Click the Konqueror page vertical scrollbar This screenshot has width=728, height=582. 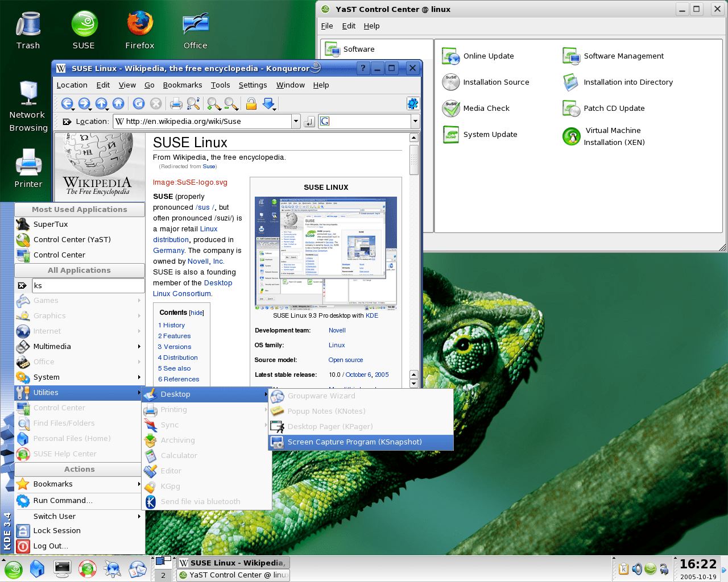tap(414, 161)
